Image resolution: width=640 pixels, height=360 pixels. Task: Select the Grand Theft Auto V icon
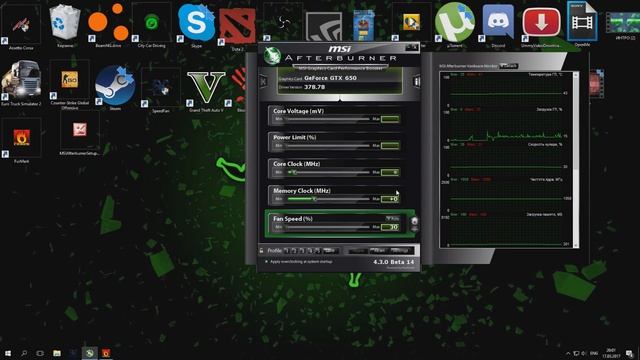pos(206,91)
